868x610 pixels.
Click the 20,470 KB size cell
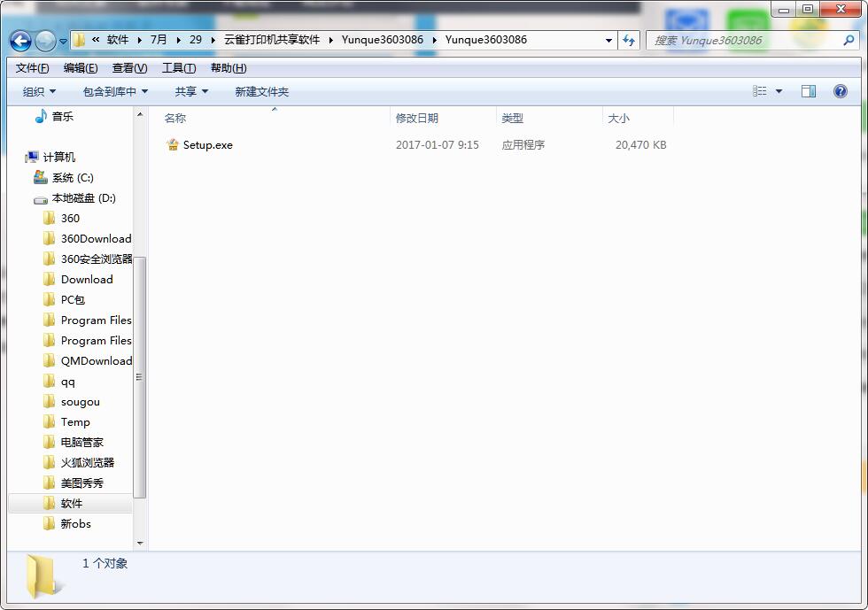[640, 145]
